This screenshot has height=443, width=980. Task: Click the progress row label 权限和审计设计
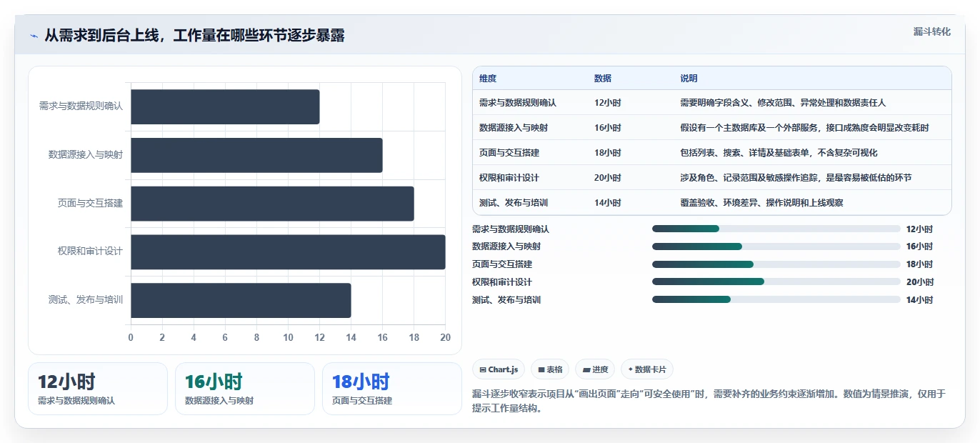[x=502, y=282]
